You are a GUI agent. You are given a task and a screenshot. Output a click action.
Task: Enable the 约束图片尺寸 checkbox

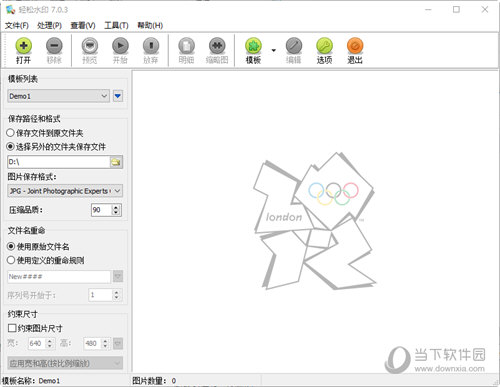12,328
